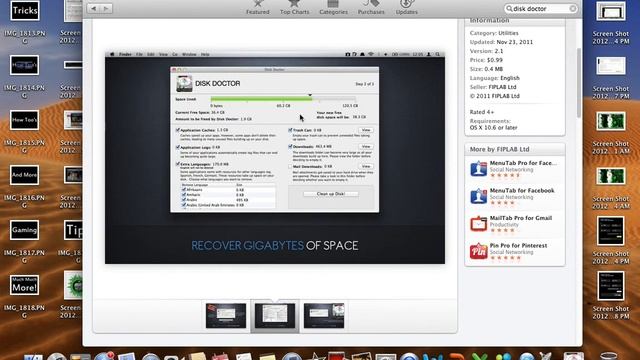
Task: Toggle Extra Languages checkbox in Disk Doctor preview
Action: tap(178, 164)
